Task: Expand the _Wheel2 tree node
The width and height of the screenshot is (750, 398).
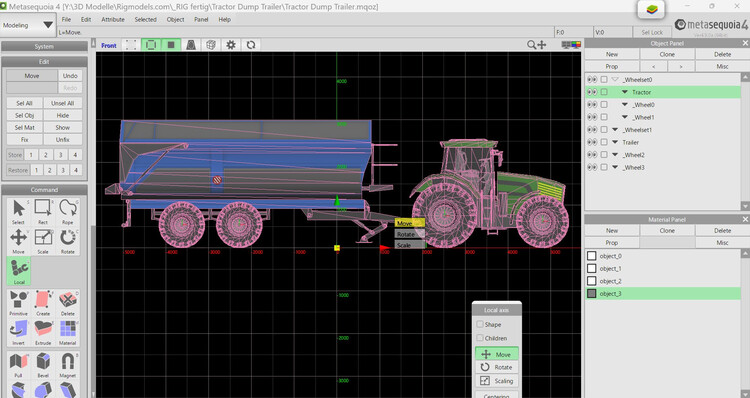Action: click(x=615, y=155)
